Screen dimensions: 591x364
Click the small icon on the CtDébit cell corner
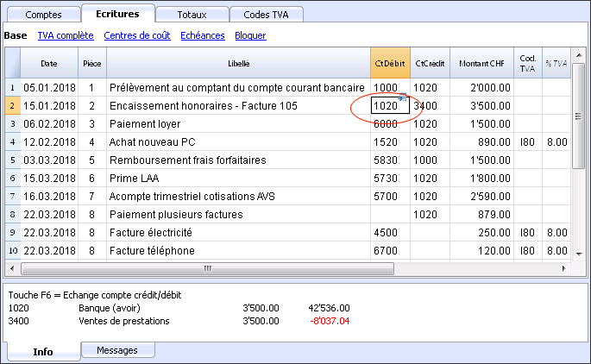coord(403,99)
